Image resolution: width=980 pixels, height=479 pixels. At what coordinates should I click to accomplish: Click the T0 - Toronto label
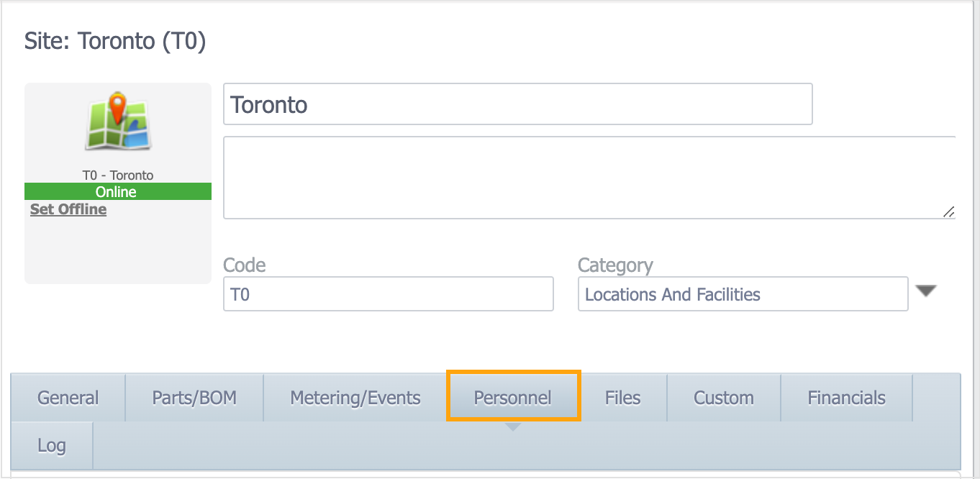(x=117, y=174)
